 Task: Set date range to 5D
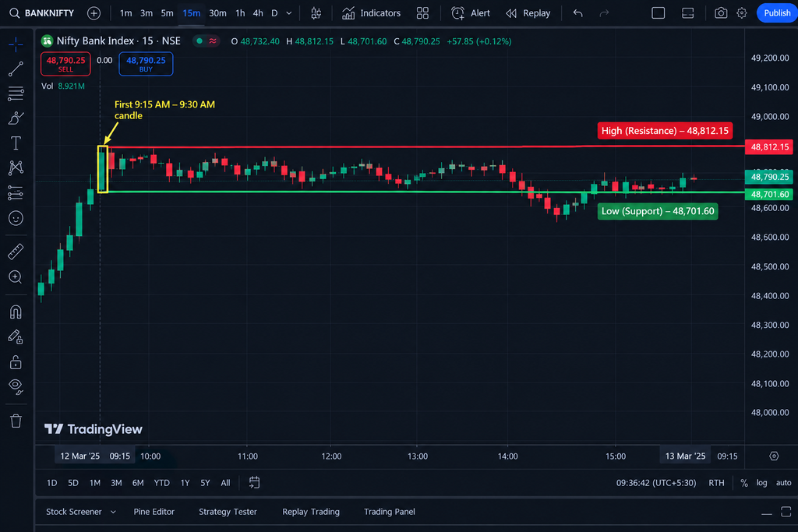tap(73, 483)
